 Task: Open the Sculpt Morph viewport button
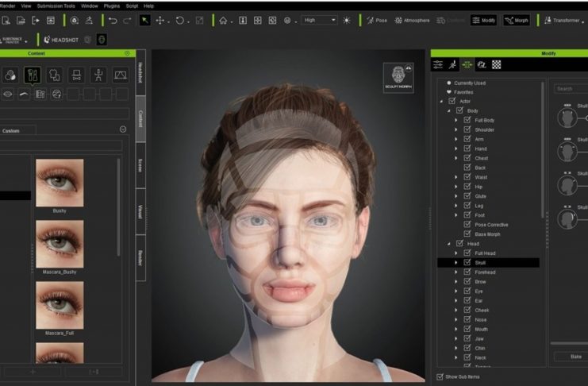click(398, 77)
